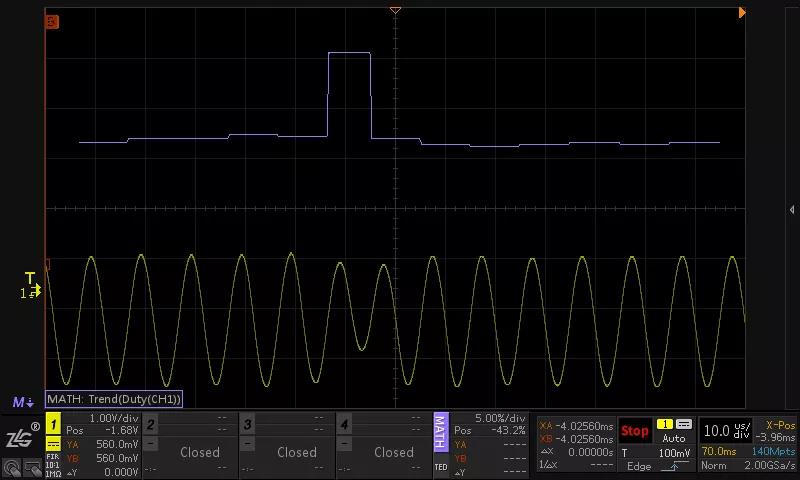Click the left touch-mode icon under ZLG logo

click(11, 466)
